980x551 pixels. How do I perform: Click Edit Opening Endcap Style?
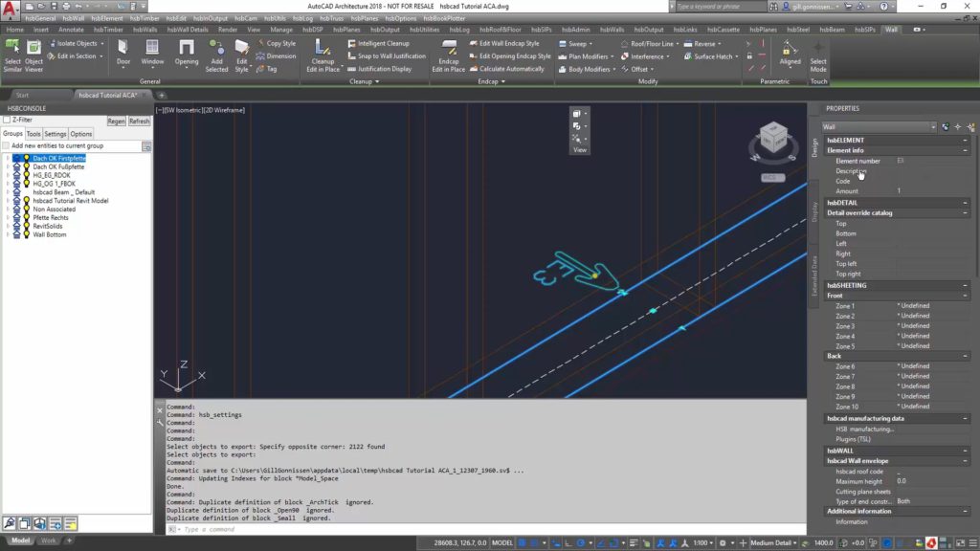point(510,55)
